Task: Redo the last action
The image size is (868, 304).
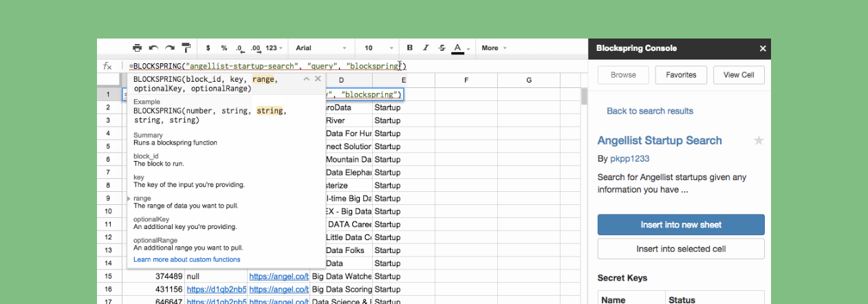Action: 169,48
